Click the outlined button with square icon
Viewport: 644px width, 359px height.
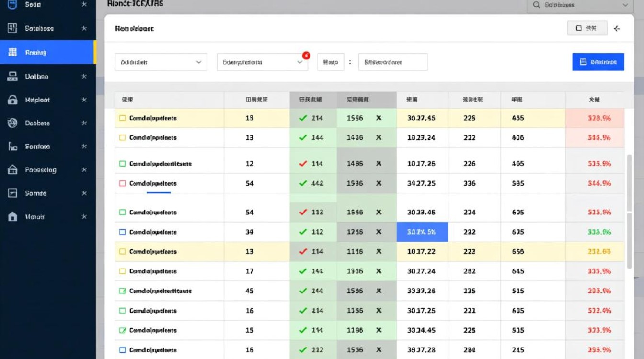click(x=587, y=28)
